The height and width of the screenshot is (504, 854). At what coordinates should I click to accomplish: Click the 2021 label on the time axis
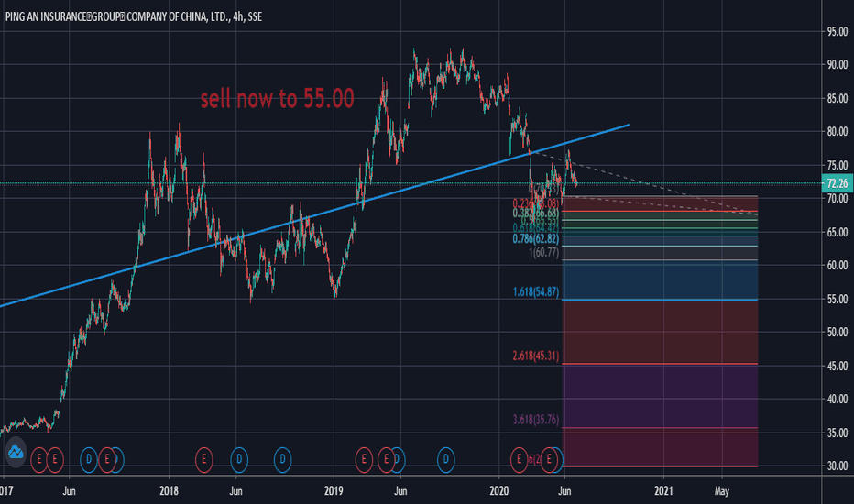point(663,491)
